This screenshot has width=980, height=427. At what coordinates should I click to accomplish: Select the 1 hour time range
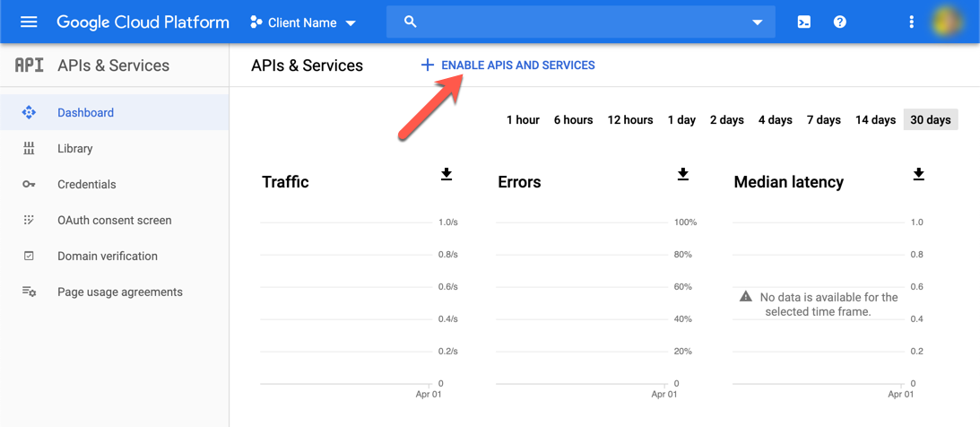click(x=523, y=120)
